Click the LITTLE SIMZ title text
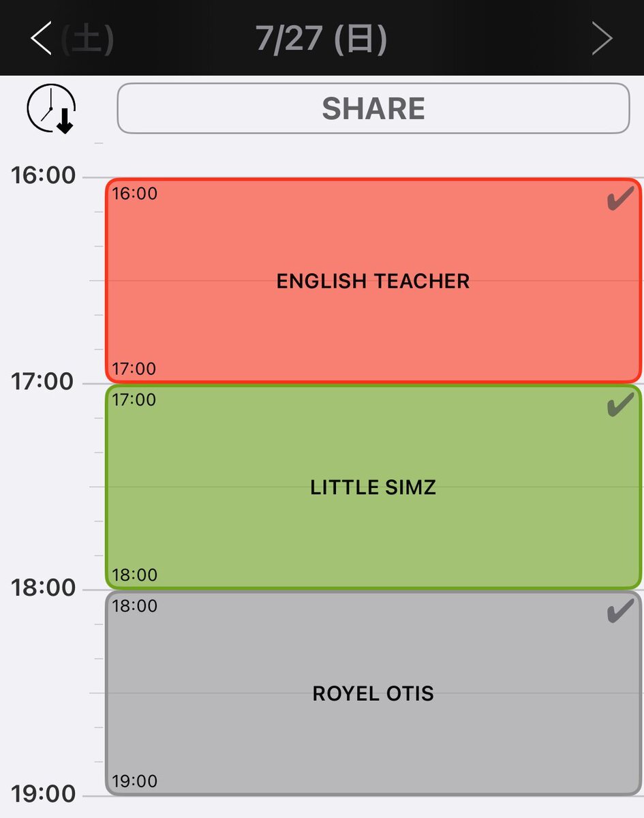The height and width of the screenshot is (818, 644). pyautogui.click(x=373, y=487)
